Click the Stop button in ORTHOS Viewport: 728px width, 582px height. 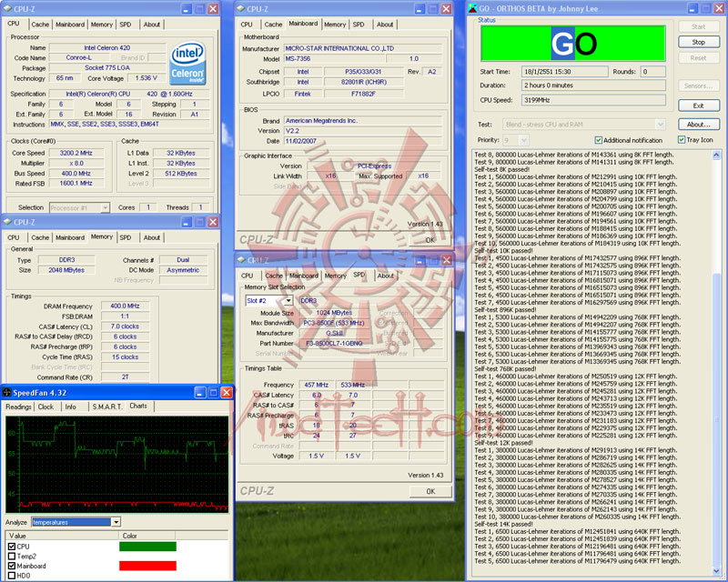point(698,42)
